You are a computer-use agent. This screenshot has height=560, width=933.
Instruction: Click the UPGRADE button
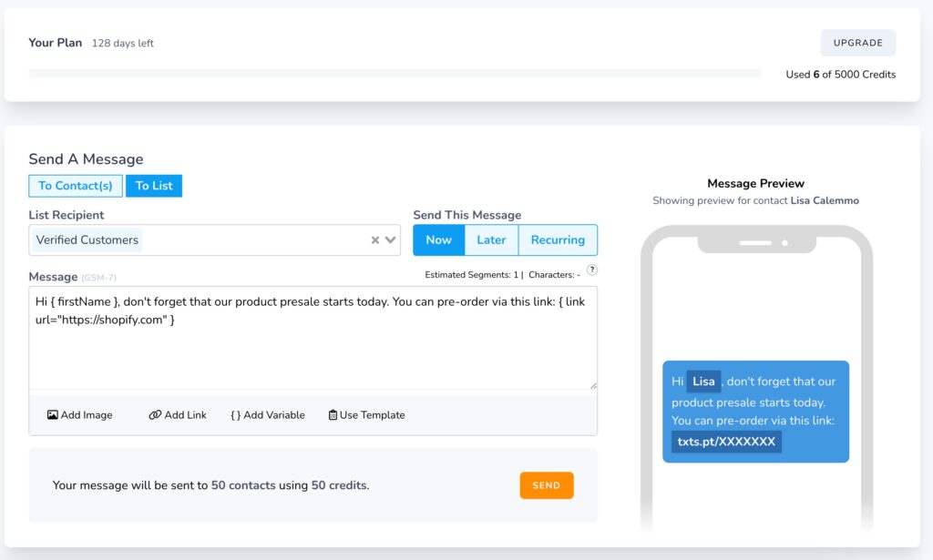pyautogui.click(x=857, y=42)
